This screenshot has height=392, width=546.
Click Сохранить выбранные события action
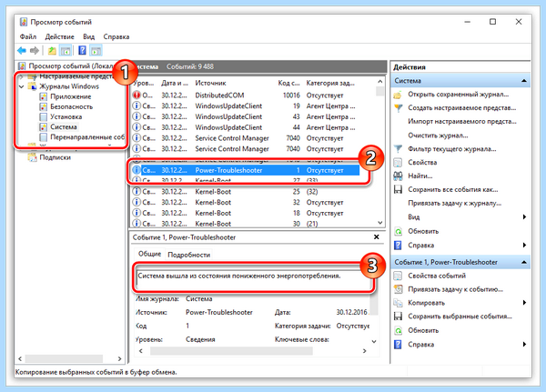[x=460, y=317]
